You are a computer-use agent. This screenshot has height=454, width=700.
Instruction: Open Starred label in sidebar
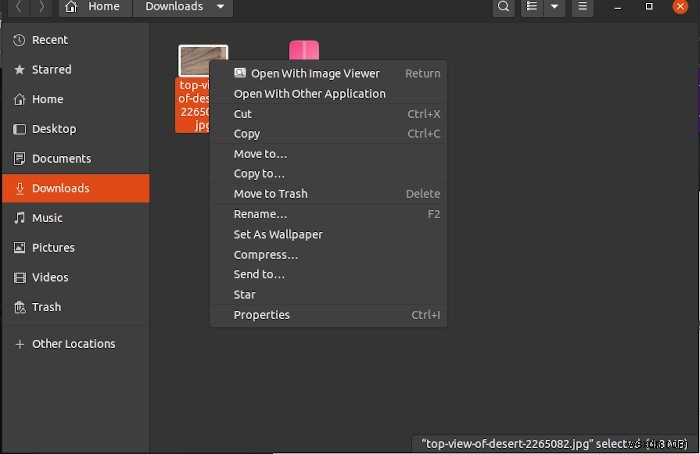(52, 70)
